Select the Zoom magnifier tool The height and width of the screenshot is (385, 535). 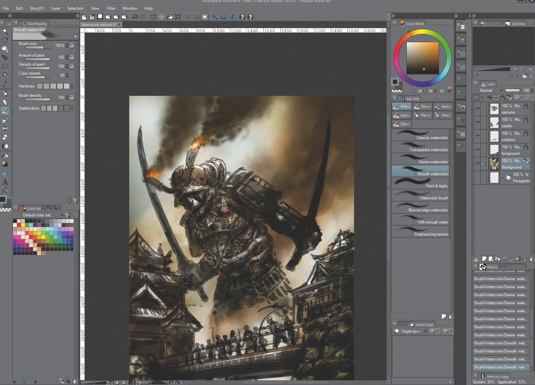(x=5, y=31)
